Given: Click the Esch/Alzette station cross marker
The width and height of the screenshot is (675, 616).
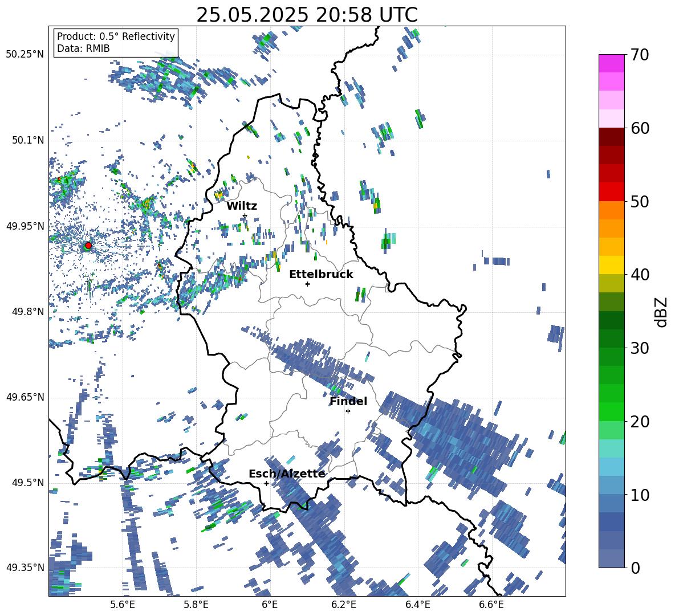Looking at the screenshot, I should tap(266, 483).
